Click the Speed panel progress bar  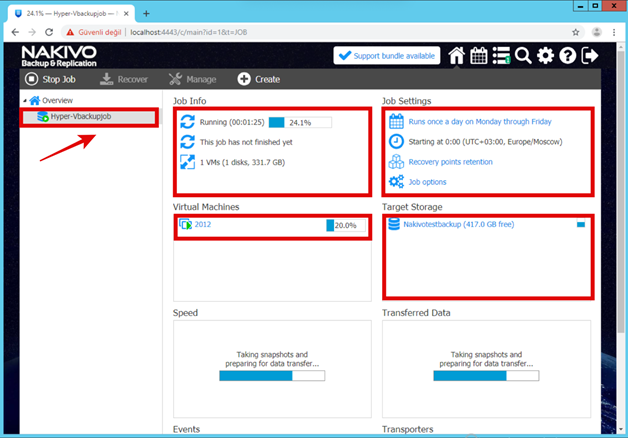click(x=272, y=376)
